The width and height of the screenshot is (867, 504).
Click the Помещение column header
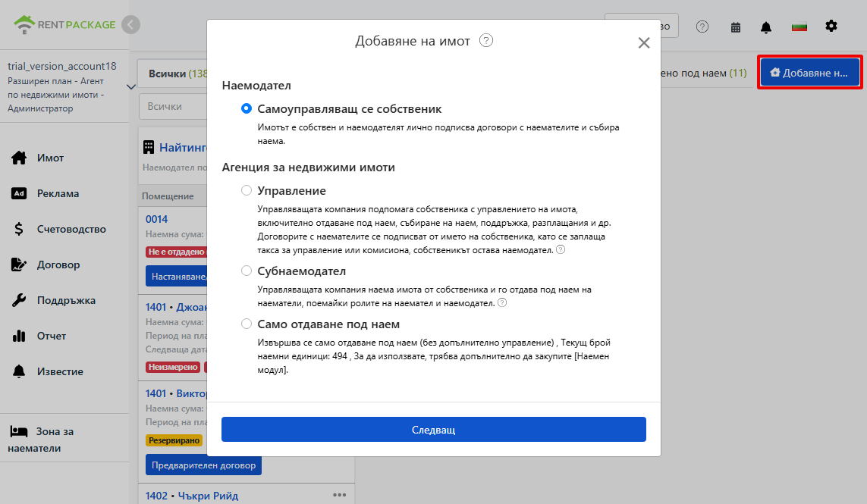[x=168, y=196]
